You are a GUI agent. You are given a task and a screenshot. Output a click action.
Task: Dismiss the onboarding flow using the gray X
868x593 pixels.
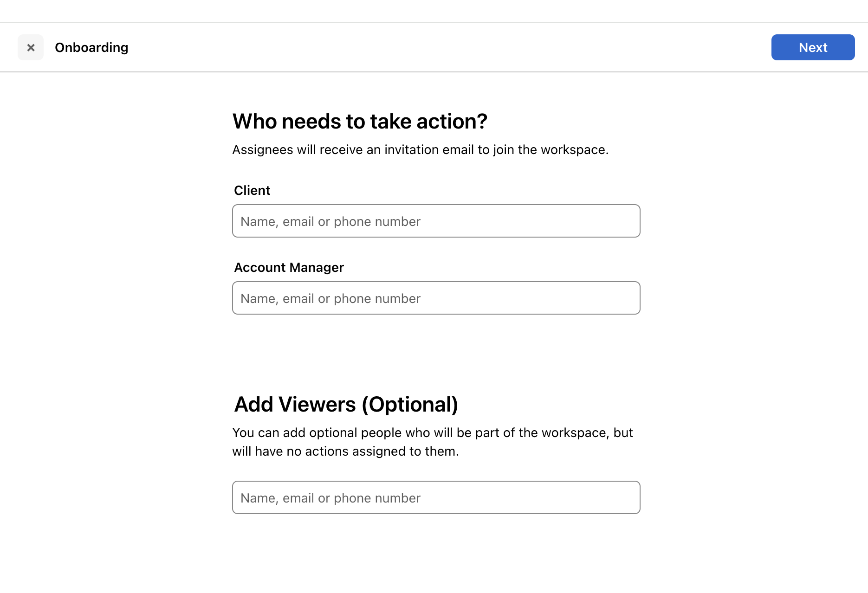(31, 47)
